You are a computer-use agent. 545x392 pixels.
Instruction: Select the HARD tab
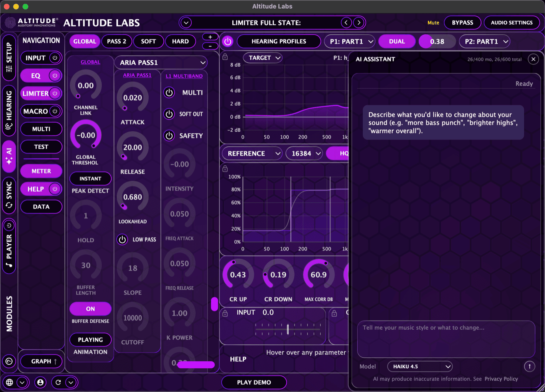(181, 41)
